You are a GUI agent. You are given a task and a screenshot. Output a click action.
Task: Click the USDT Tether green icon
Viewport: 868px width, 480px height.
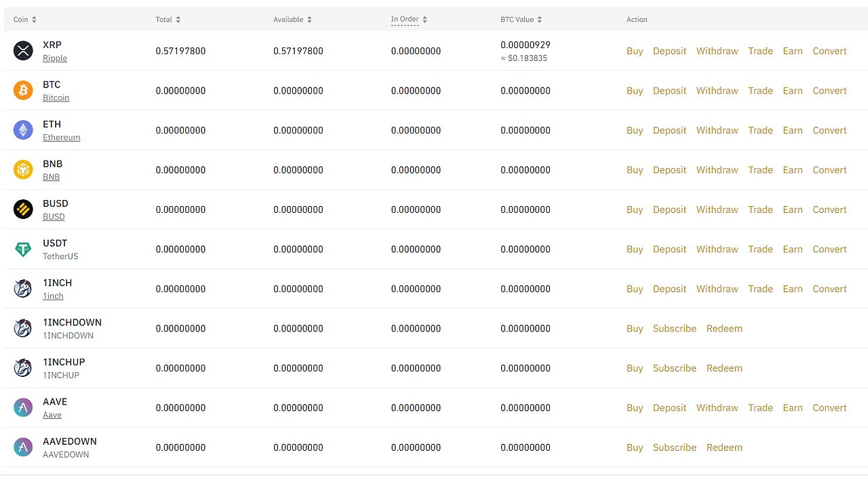[23, 249]
